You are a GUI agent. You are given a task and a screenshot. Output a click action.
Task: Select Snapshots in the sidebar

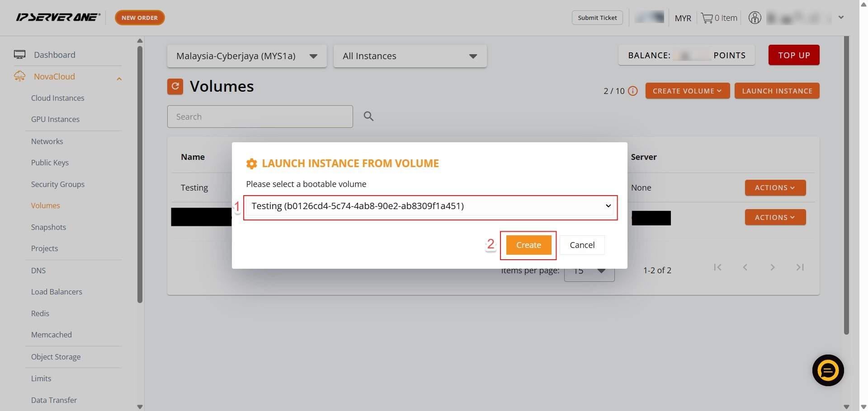48,227
